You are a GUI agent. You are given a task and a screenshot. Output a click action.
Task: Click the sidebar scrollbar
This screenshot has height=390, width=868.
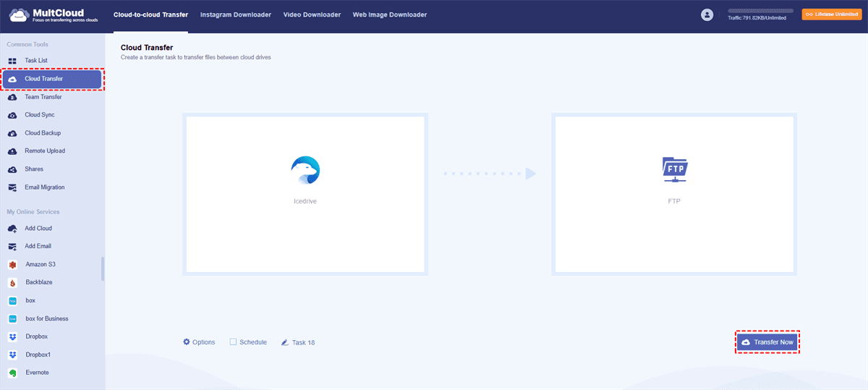103,268
